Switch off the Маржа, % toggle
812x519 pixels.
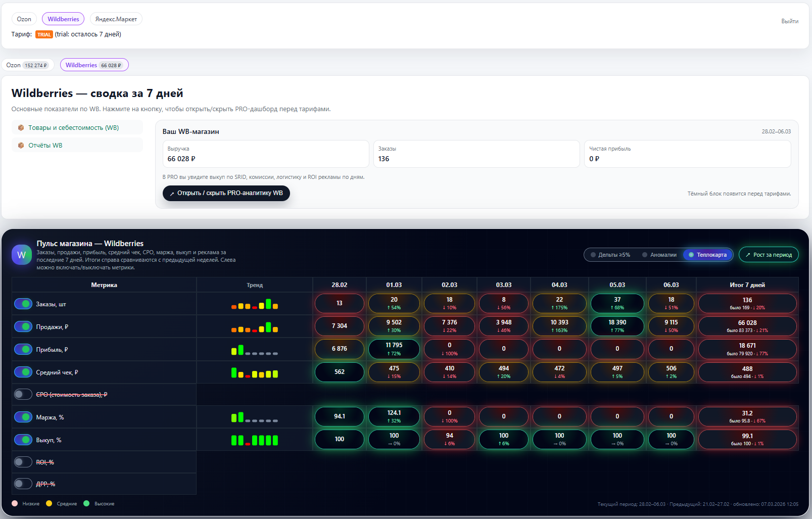tap(23, 417)
